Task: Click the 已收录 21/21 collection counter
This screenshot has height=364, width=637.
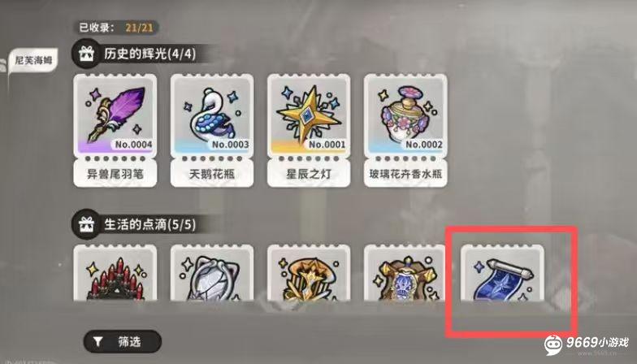Action: [116, 28]
